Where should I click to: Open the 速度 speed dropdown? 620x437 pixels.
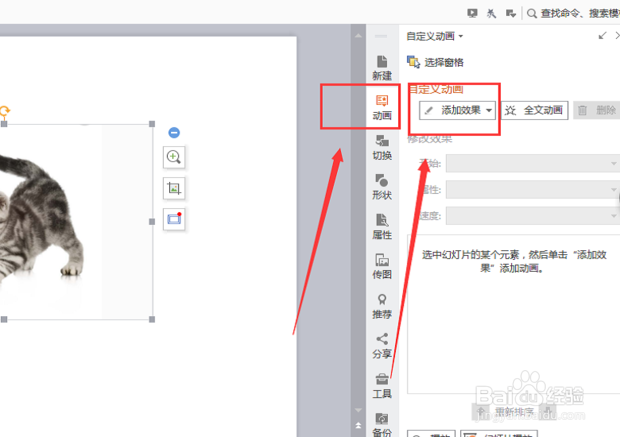coord(533,216)
